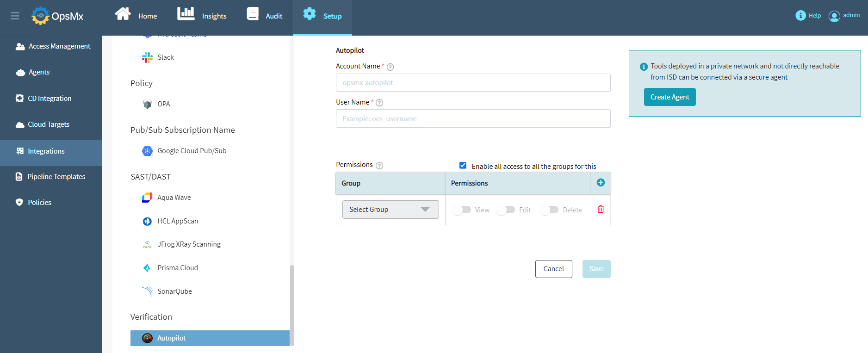
Task: Uncheck Enable all access to all groups
Action: [x=463, y=166]
